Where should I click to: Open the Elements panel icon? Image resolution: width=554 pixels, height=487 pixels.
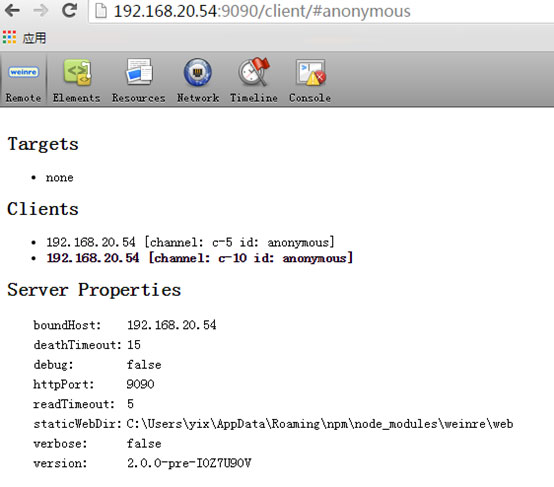[x=77, y=80]
